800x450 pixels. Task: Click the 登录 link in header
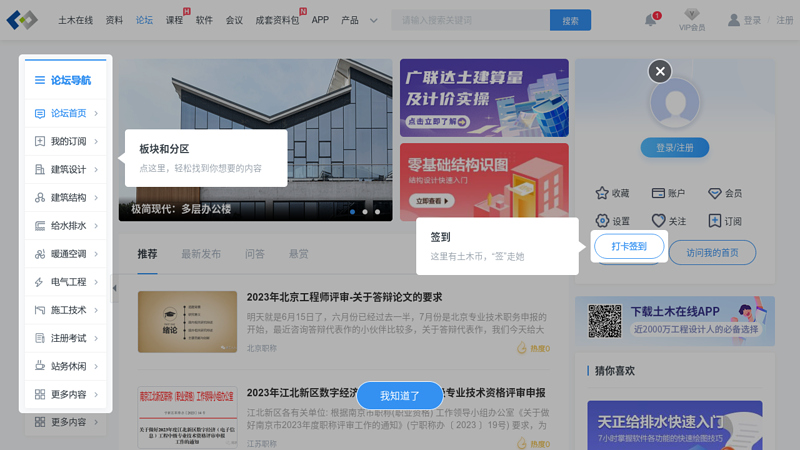(x=752, y=20)
